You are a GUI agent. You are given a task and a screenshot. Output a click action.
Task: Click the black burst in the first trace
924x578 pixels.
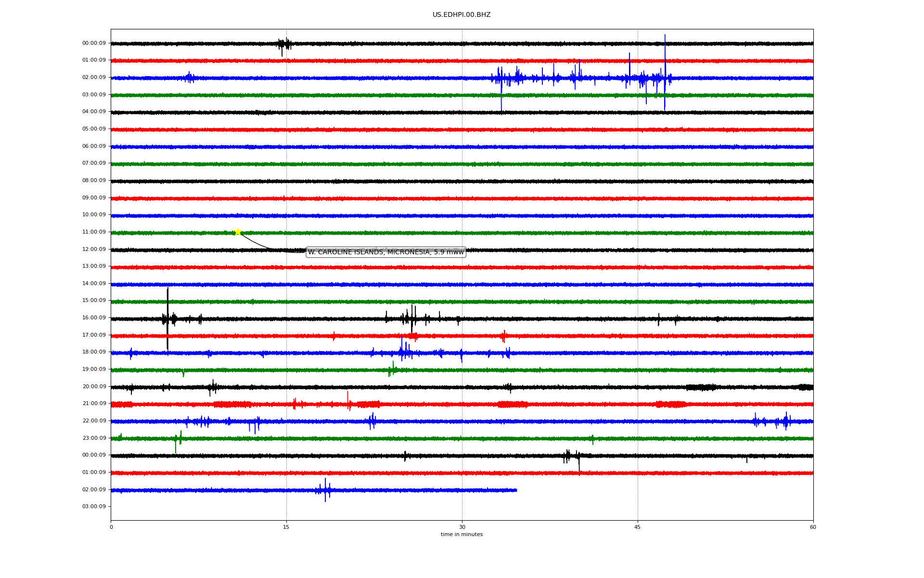tap(284, 44)
